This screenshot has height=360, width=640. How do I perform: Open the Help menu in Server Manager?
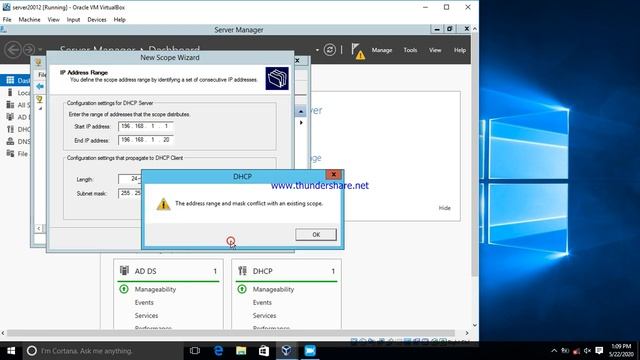(x=460, y=50)
